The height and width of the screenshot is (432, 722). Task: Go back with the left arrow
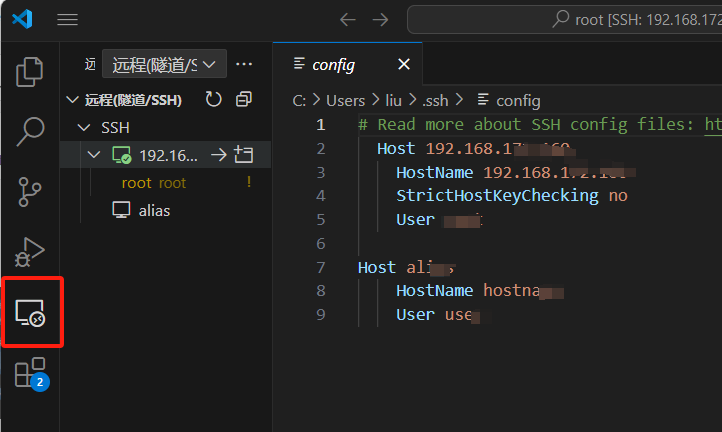[348, 19]
